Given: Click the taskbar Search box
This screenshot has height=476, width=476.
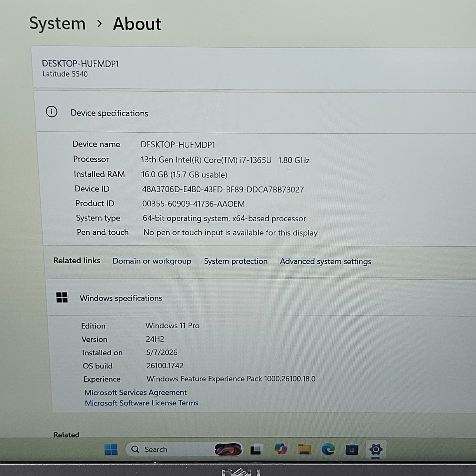Looking at the screenshot, I should [184, 449].
